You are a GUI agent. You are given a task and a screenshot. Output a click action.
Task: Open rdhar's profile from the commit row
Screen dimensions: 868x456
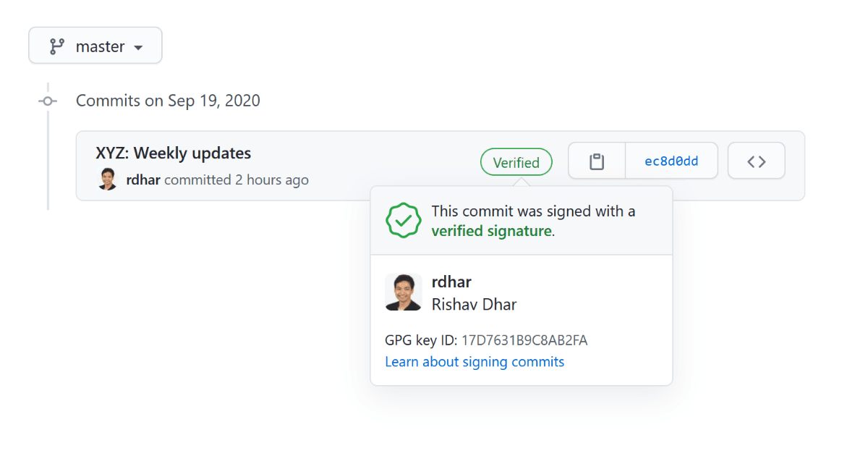coord(143,180)
